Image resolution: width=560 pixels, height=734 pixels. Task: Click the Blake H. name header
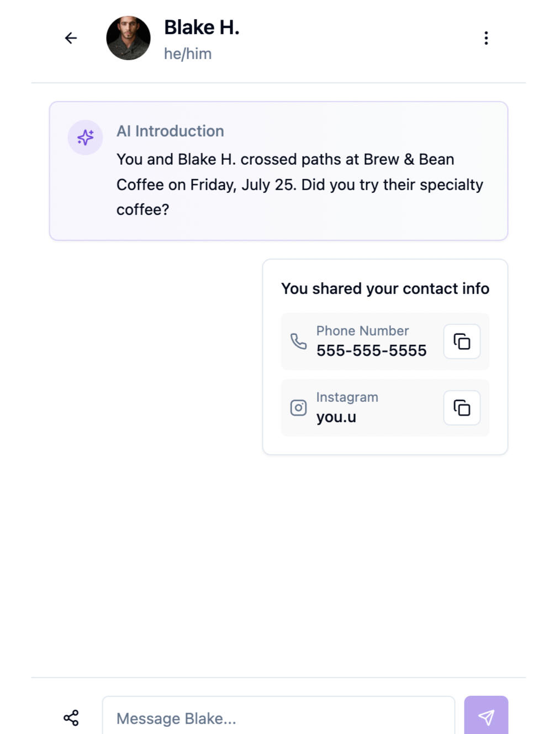click(x=202, y=27)
